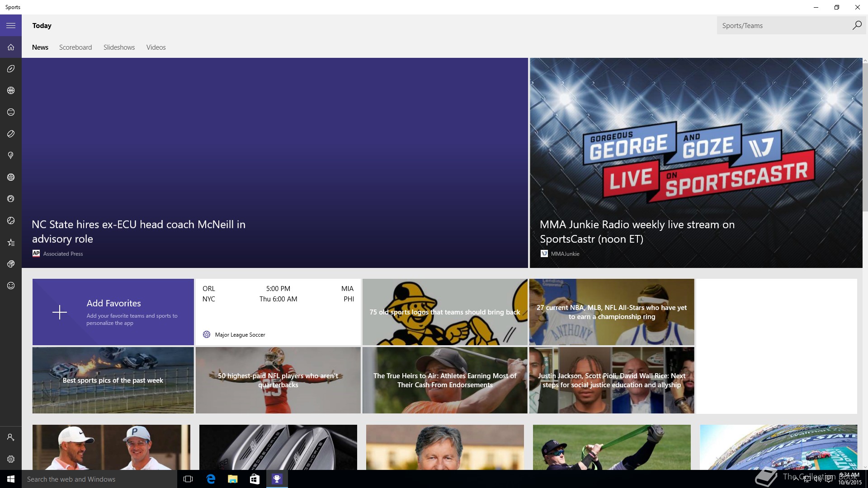Open Best sports pics of past week
The width and height of the screenshot is (868, 488).
point(113,380)
